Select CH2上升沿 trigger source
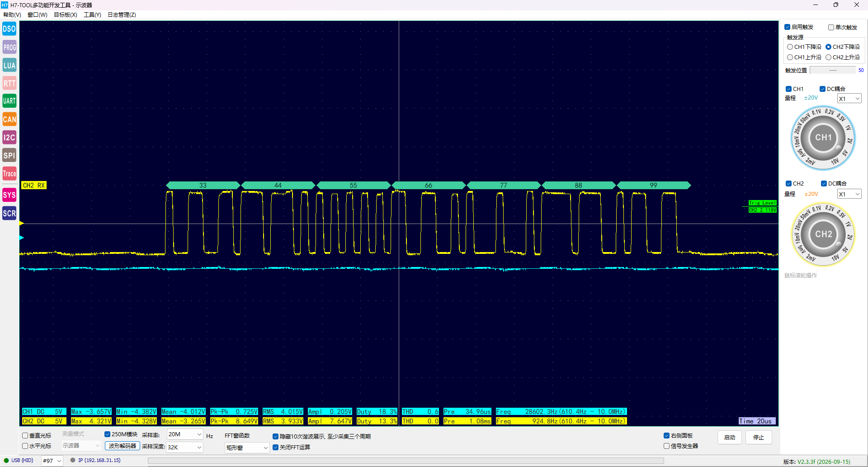 tap(828, 57)
